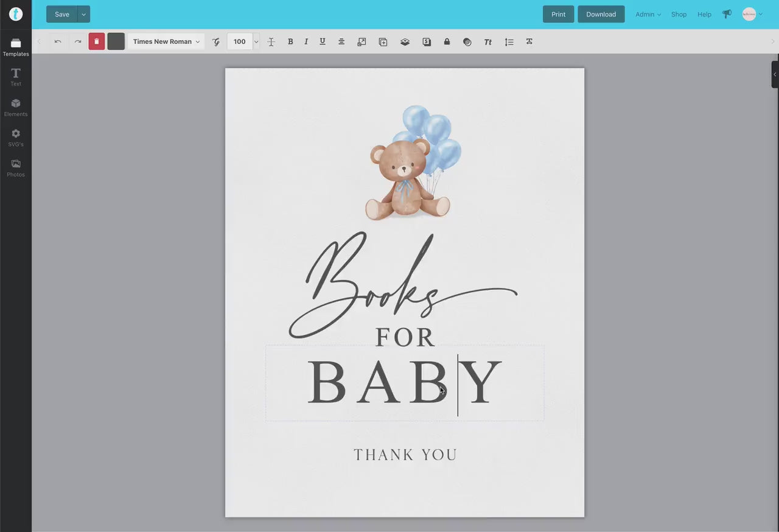Open the user avatar account menu

click(x=752, y=14)
